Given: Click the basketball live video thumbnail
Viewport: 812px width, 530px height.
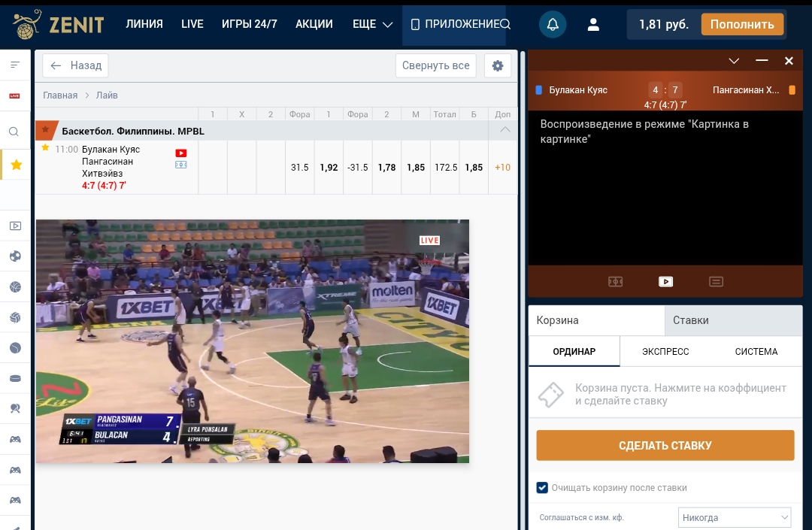Looking at the screenshot, I should pos(252,341).
